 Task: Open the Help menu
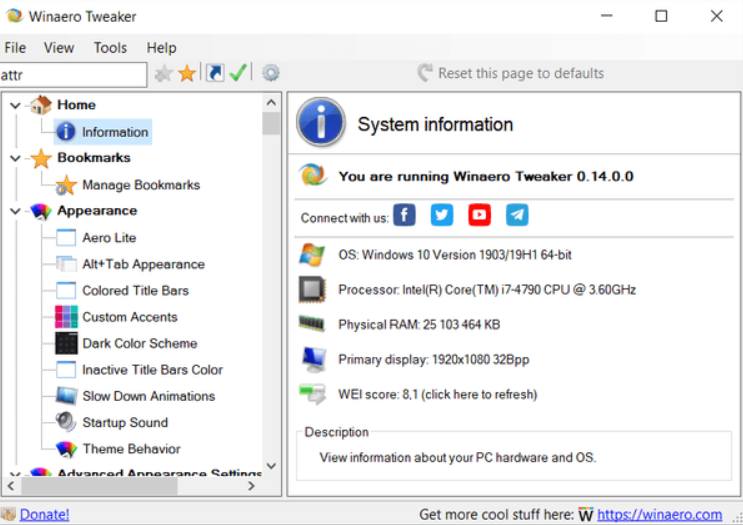coord(161,48)
